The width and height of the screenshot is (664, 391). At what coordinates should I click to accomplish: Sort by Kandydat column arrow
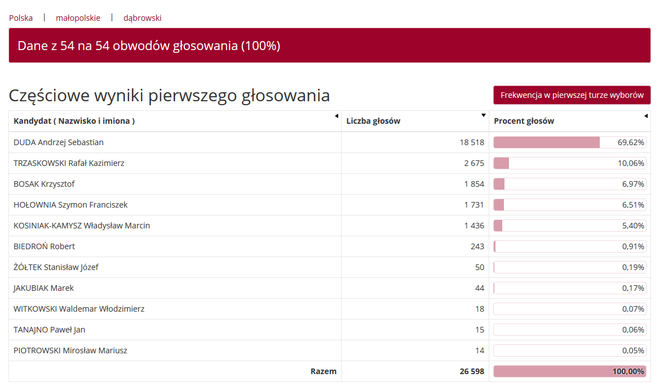[x=337, y=116]
